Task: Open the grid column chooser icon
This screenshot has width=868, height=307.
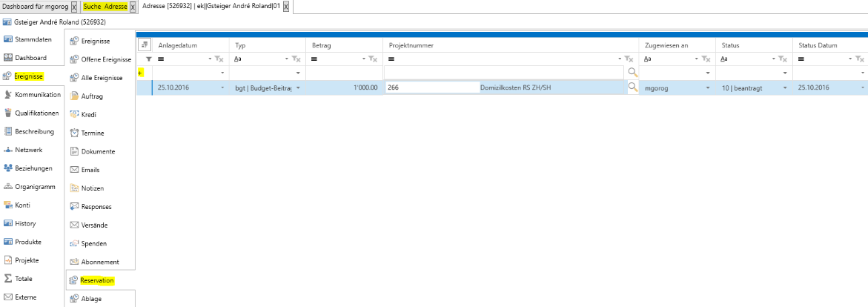Action: [145, 45]
